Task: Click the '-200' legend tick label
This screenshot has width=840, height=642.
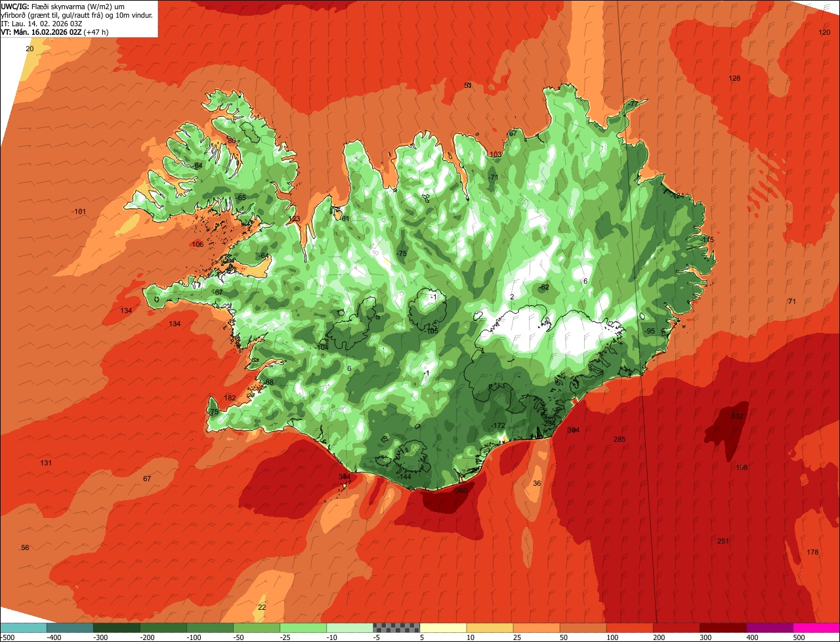Action: tap(148, 637)
